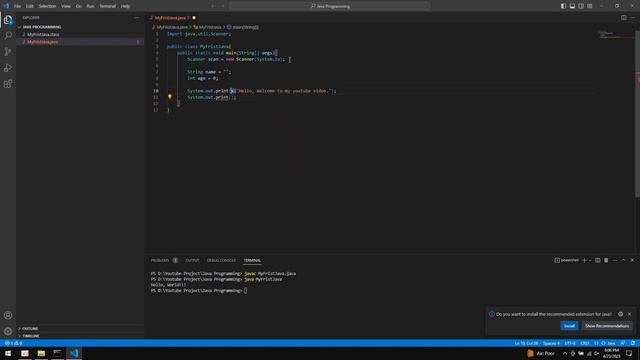This screenshot has width=640, height=360.
Task: Click the editor minimap
Action: (614, 34)
